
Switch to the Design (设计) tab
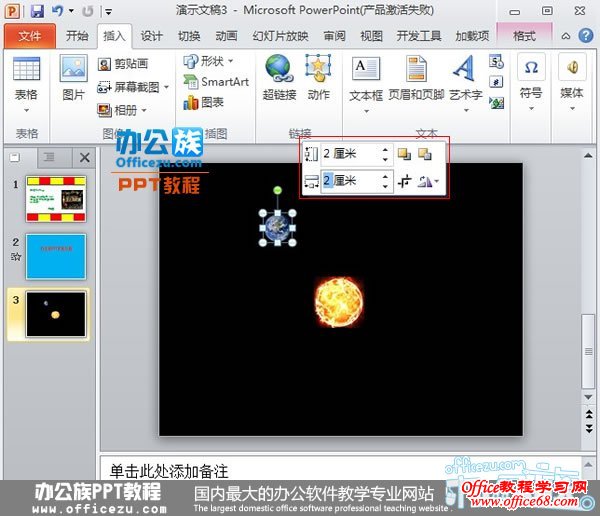151,36
